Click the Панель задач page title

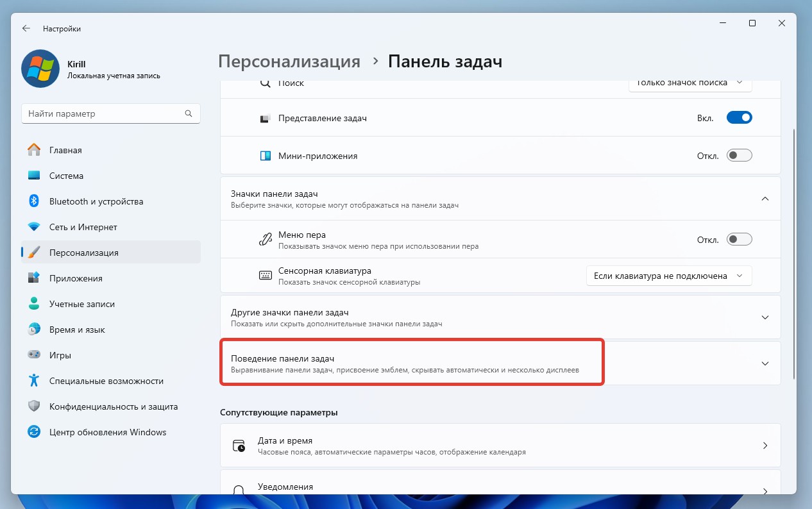445,62
